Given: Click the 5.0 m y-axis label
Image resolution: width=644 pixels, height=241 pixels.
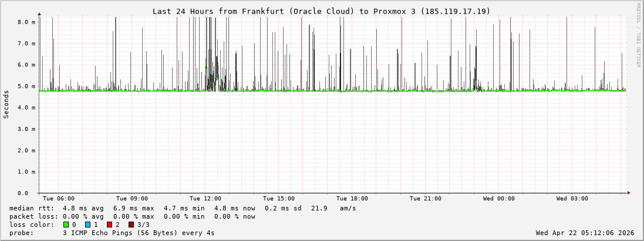Looking at the screenshot, I should [x=26, y=86].
